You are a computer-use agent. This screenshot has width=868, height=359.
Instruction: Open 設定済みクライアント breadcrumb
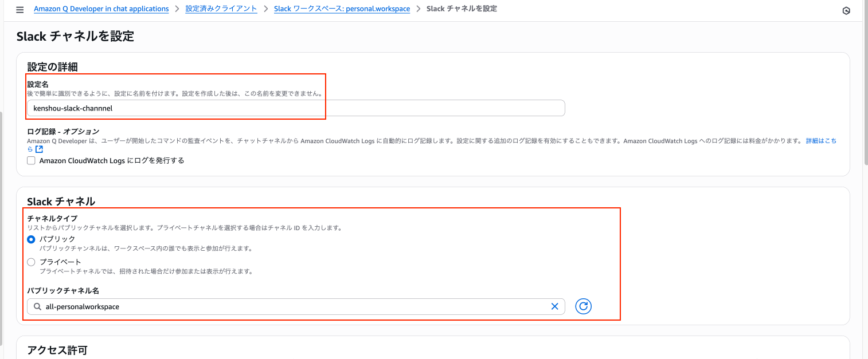[221, 9]
